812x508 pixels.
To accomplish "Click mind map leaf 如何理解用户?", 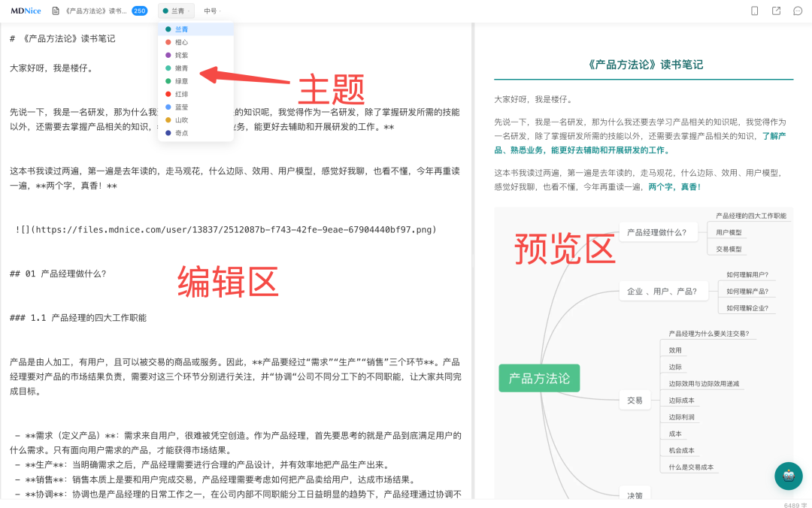I will [x=747, y=275].
